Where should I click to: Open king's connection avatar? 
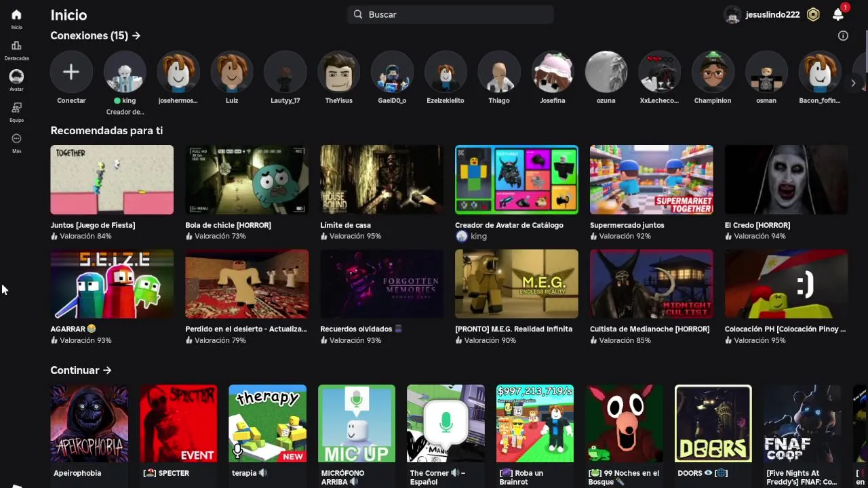click(x=125, y=72)
